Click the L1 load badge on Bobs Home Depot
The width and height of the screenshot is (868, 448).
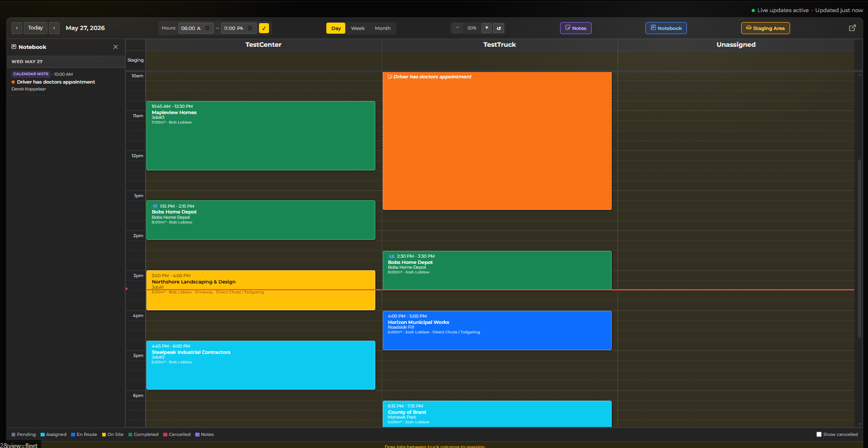point(155,206)
